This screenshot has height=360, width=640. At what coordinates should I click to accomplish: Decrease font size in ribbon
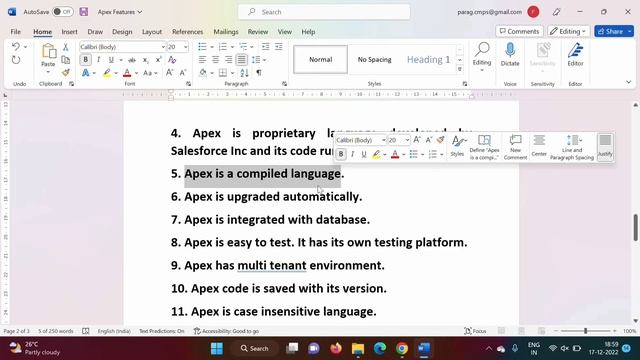pyautogui.click(x=183, y=73)
